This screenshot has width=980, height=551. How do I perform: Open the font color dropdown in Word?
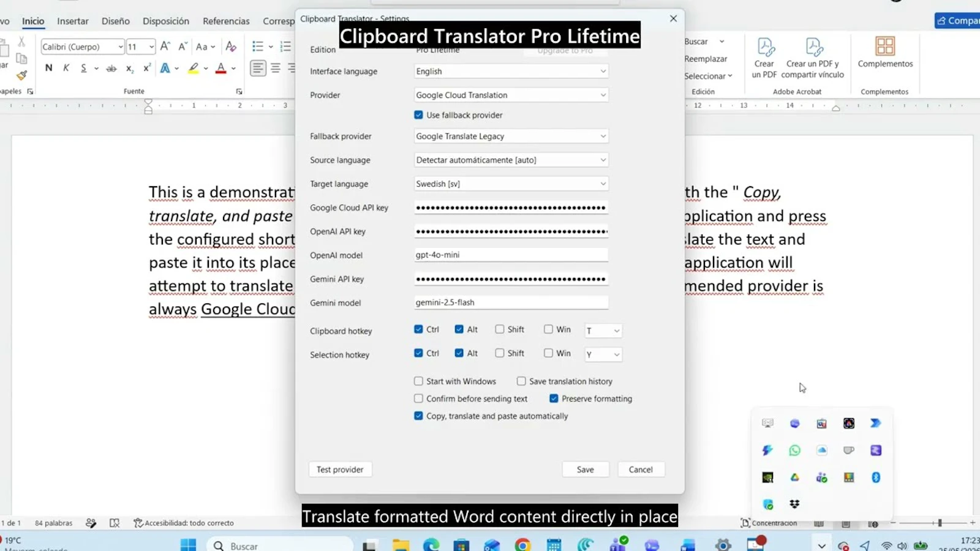click(x=233, y=69)
